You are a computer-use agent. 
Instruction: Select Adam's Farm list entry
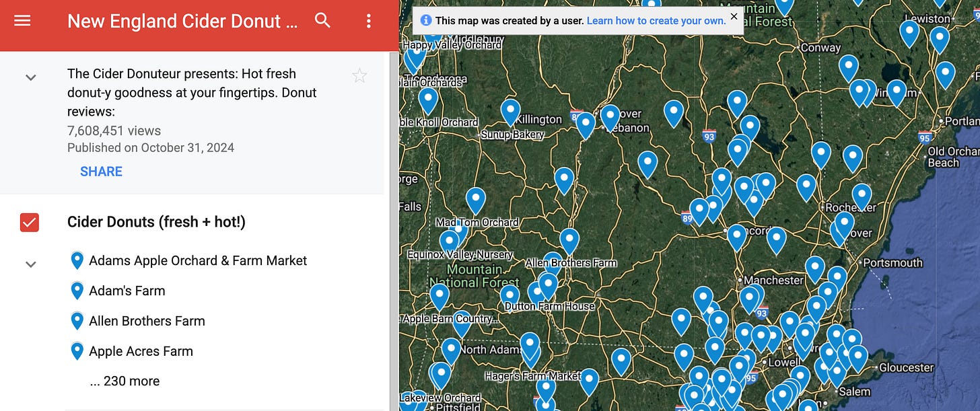pos(127,291)
